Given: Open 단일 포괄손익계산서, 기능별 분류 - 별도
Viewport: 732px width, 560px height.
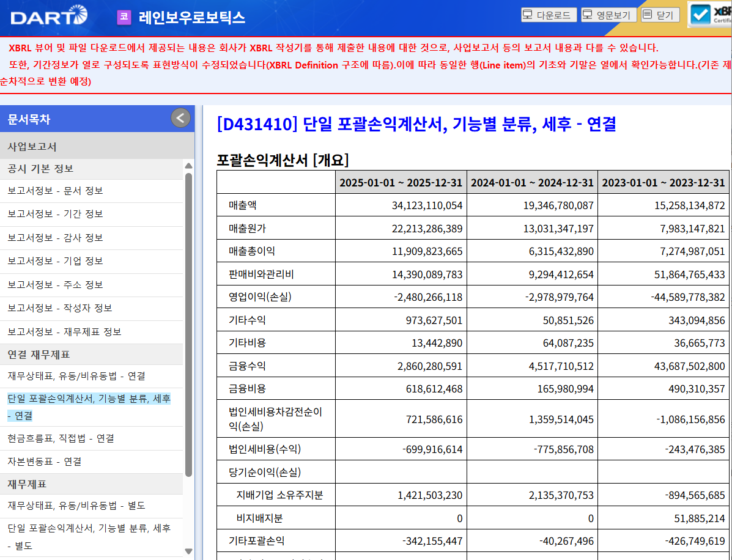Looking at the screenshot, I should (89, 537).
